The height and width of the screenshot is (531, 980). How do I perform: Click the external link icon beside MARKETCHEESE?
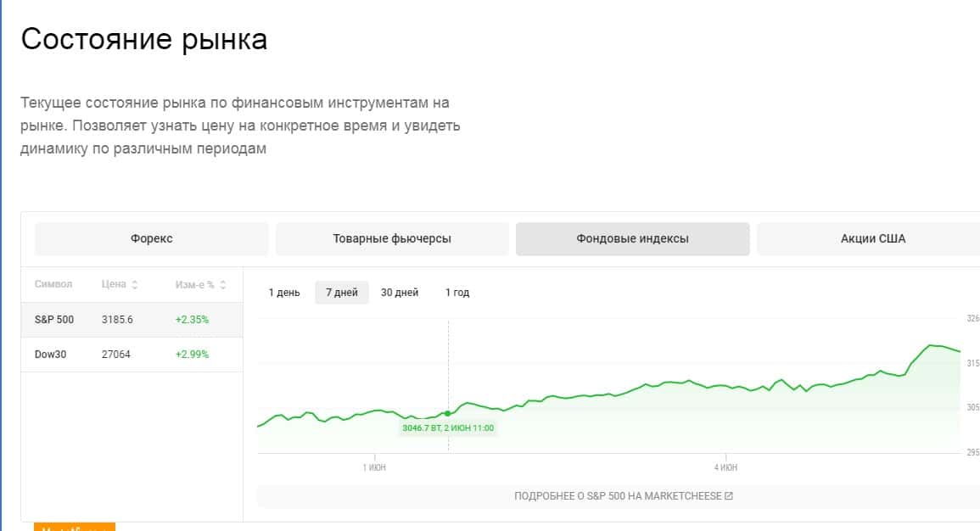(729, 496)
